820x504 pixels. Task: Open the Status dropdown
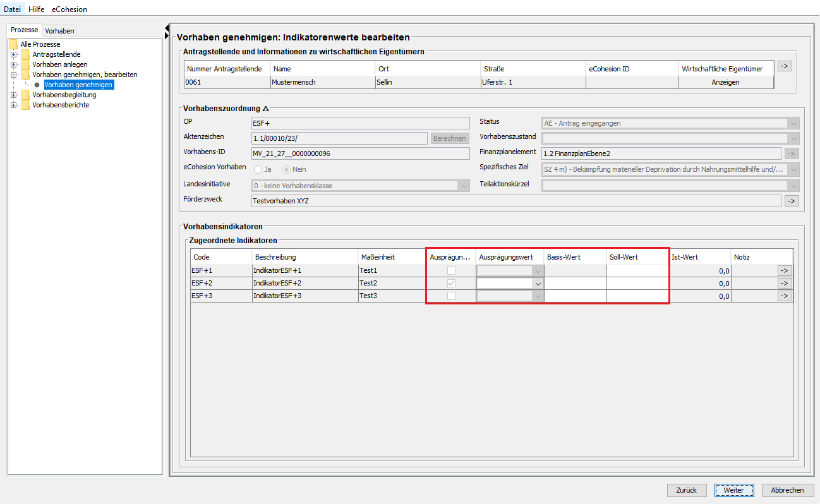pyautogui.click(x=793, y=123)
